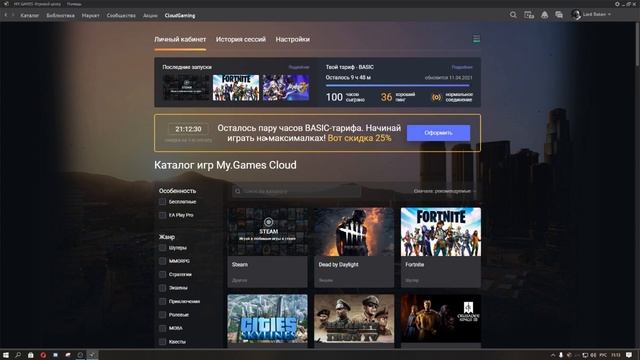Open the Каталог menu item
Viewport: 640px width, 360px height.
29,16
